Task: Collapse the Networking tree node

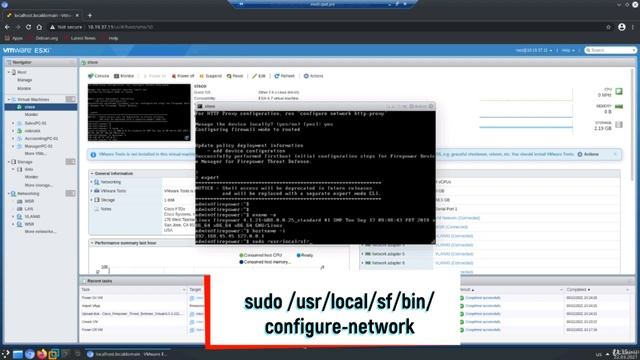Action: tap(9, 193)
